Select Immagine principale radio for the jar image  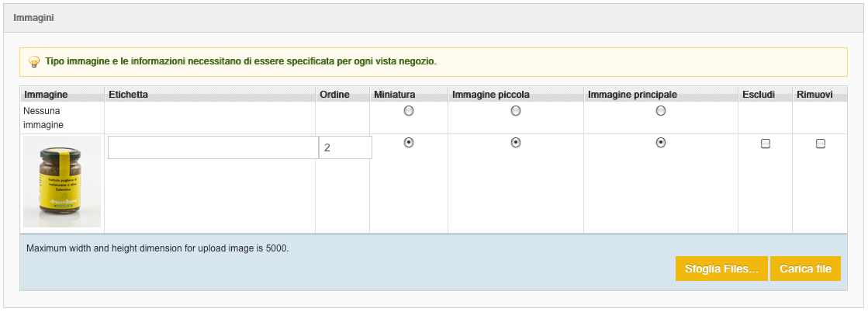[x=661, y=143]
